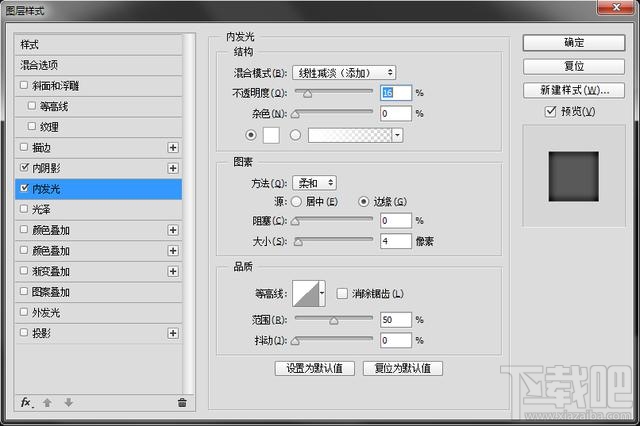Enable the 光泽 checkbox
This screenshot has height=426, width=640.
(24, 209)
